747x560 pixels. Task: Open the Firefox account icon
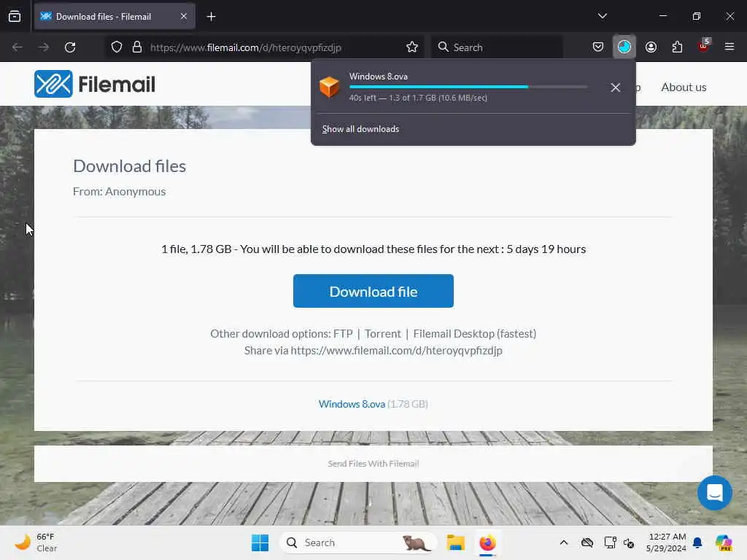pyautogui.click(x=651, y=47)
